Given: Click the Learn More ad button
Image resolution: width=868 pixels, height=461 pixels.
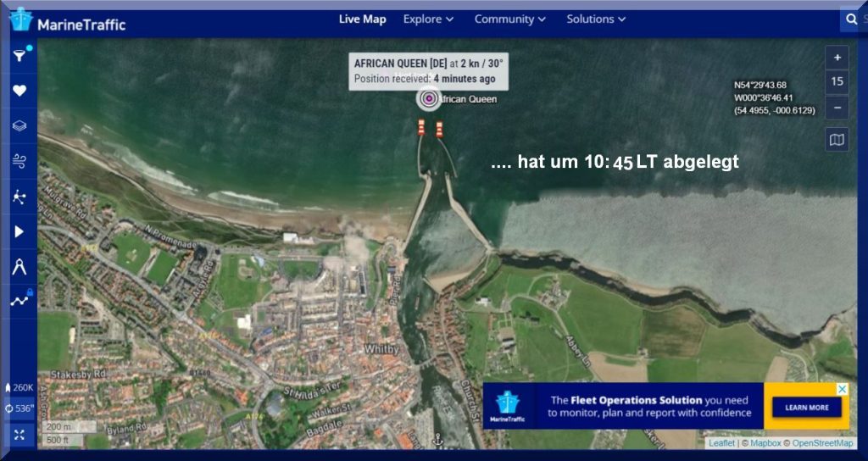Looking at the screenshot, I should click(806, 408).
